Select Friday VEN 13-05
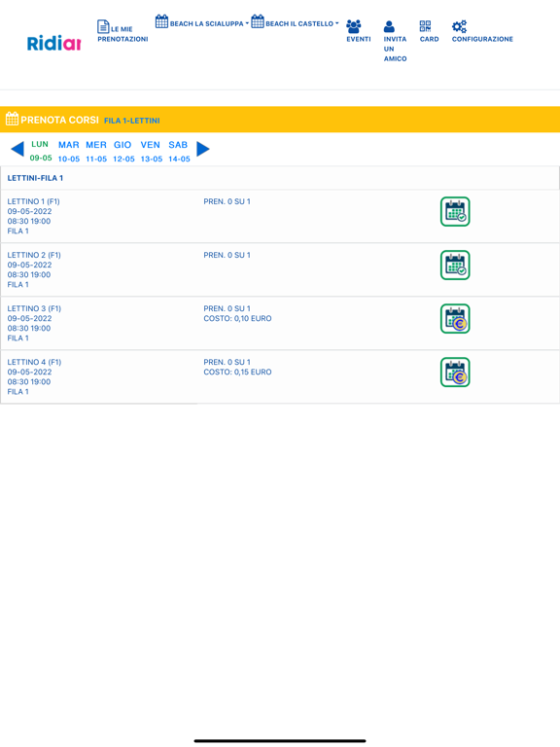The height and width of the screenshot is (747, 560). [x=151, y=152]
